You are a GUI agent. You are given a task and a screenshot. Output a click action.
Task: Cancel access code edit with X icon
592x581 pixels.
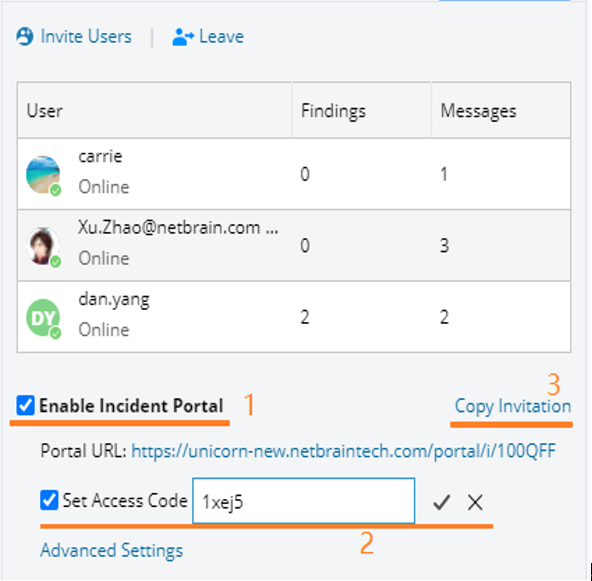[x=475, y=502]
